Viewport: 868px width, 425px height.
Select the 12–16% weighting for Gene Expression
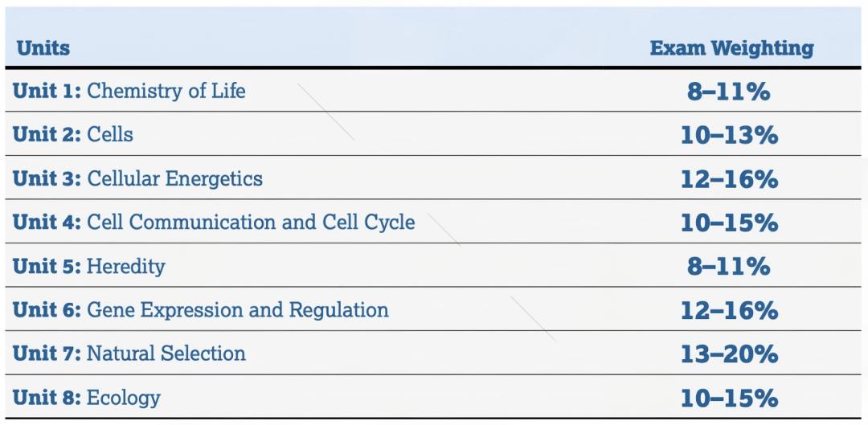[729, 310]
